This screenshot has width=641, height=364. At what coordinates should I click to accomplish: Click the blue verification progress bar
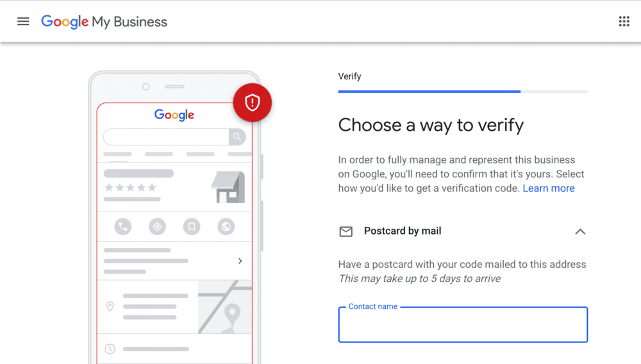point(429,92)
